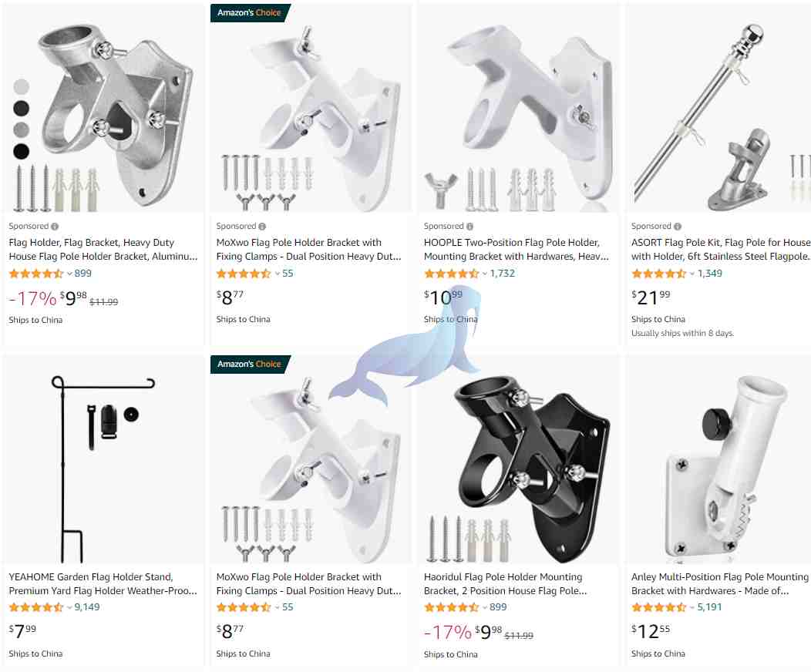Viewport: 811px width, 672px height.
Task: Choose the medium gray color swatch
Action: [22, 129]
